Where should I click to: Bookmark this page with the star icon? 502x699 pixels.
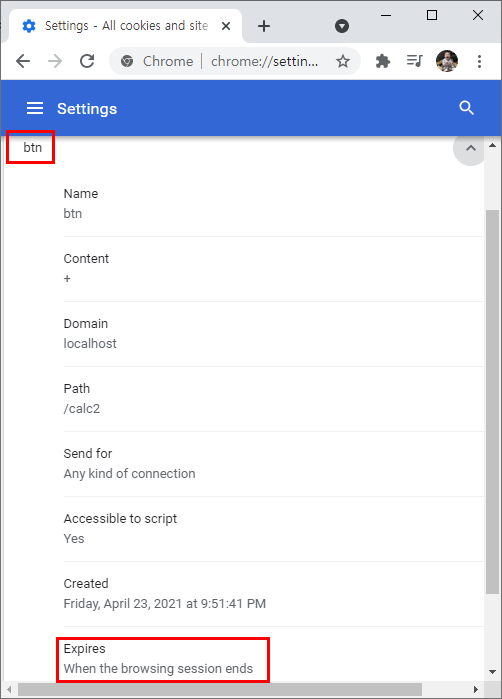tap(342, 61)
